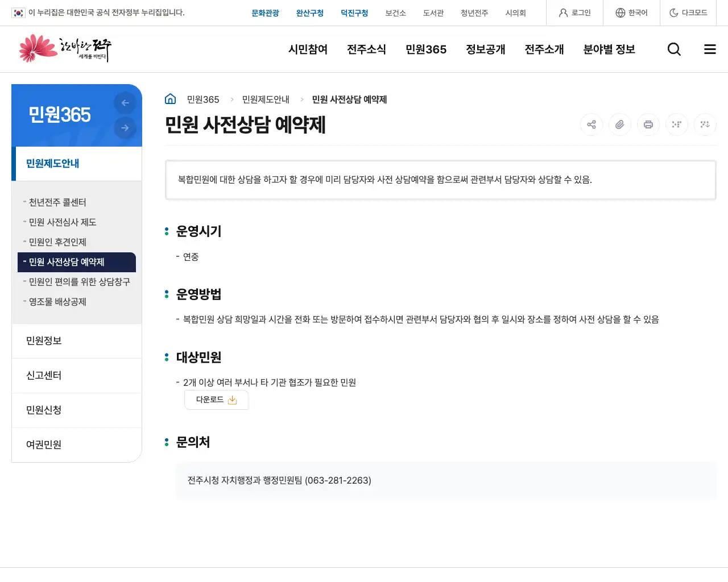Open the 분야별 정보 main menu
728x582 pixels.
click(x=609, y=49)
